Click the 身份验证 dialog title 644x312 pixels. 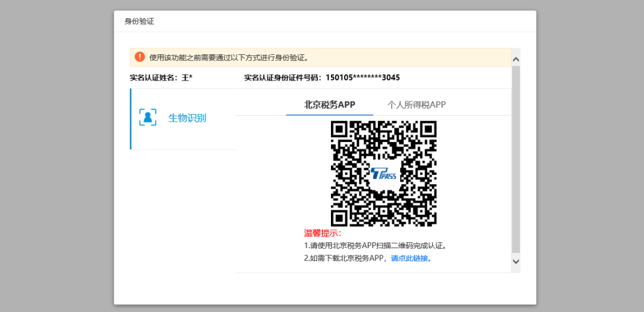coord(139,21)
